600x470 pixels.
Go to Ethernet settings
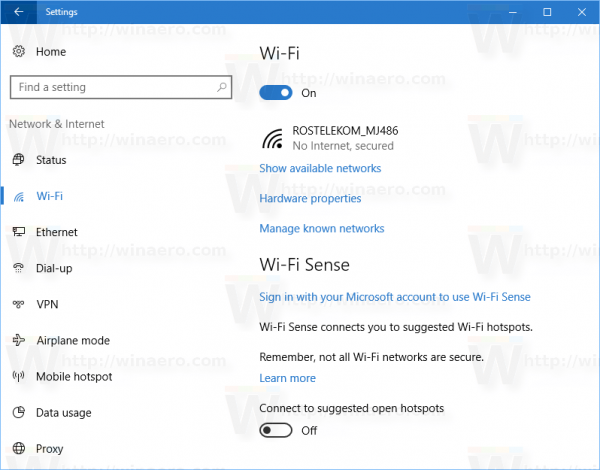coord(57,232)
